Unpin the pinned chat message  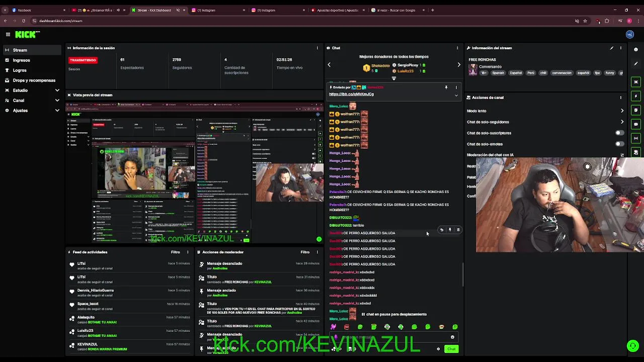[446, 87]
